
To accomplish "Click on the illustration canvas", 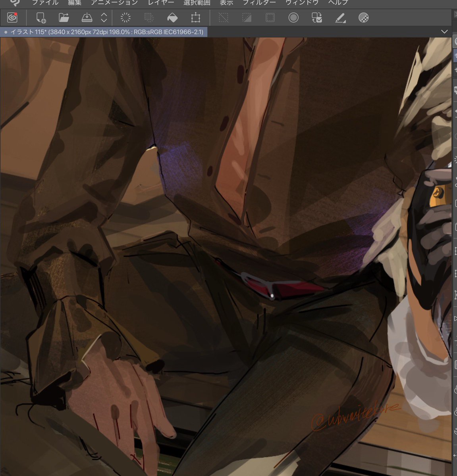I will pos(226,256).
